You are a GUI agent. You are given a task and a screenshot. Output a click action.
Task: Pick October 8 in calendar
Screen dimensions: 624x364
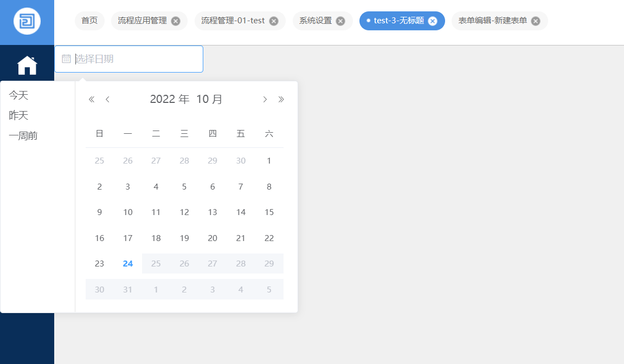[269, 186]
